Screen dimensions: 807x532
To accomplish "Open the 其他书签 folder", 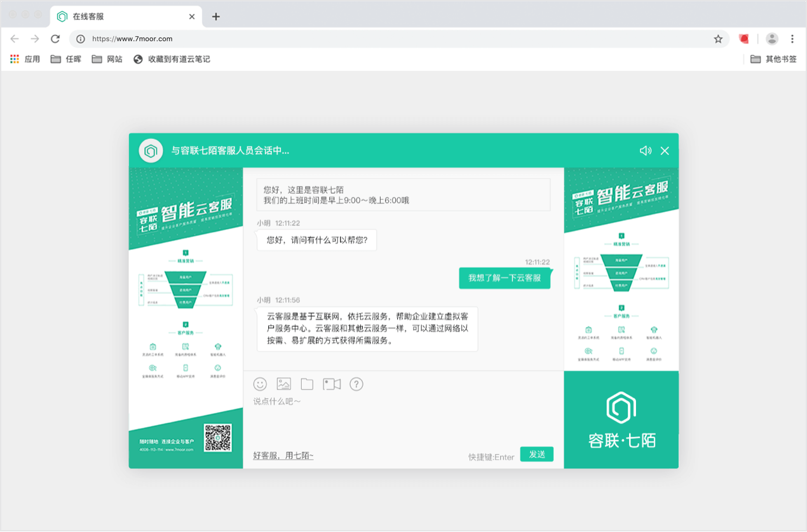I will (x=773, y=59).
